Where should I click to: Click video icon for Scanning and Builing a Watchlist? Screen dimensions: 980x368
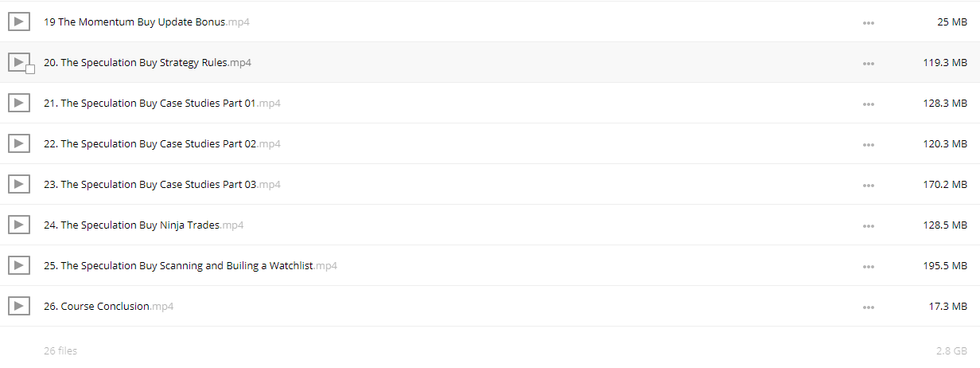coord(19,265)
